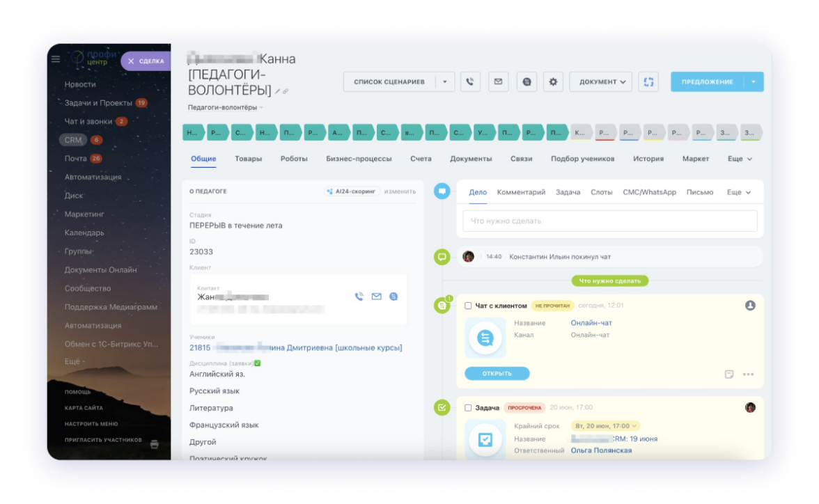Open the Комментарий tab in the timeline

[521, 192]
